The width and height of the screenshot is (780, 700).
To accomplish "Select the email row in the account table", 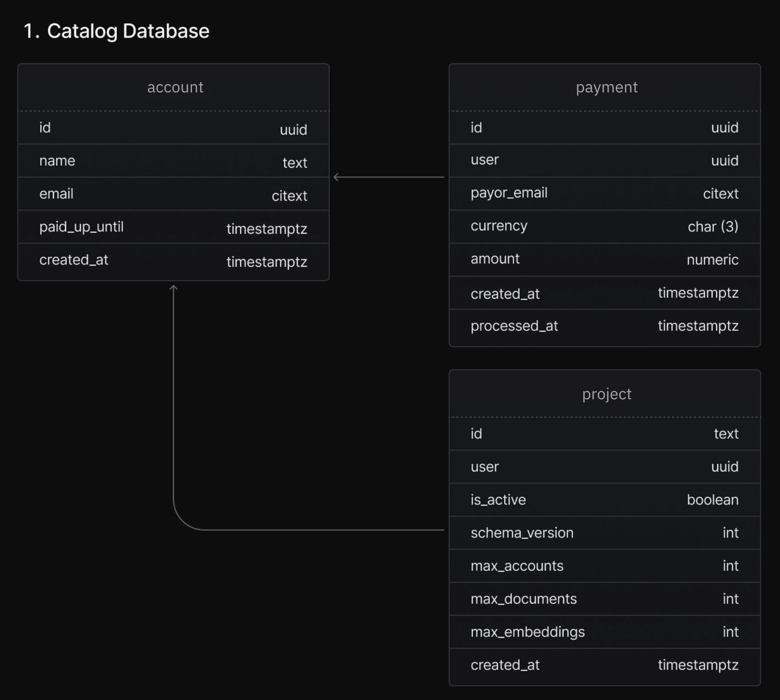I will click(173, 194).
